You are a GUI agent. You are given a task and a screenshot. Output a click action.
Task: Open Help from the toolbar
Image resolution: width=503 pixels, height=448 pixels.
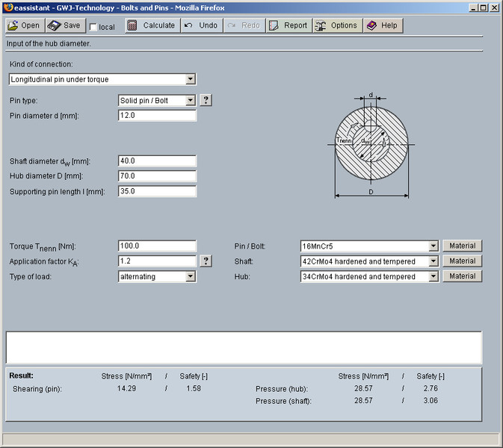pos(382,25)
